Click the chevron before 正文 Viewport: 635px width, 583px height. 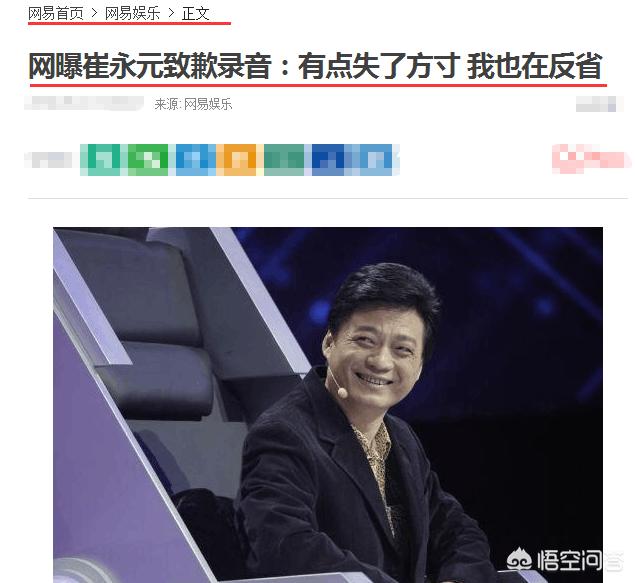[x=171, y=13]
